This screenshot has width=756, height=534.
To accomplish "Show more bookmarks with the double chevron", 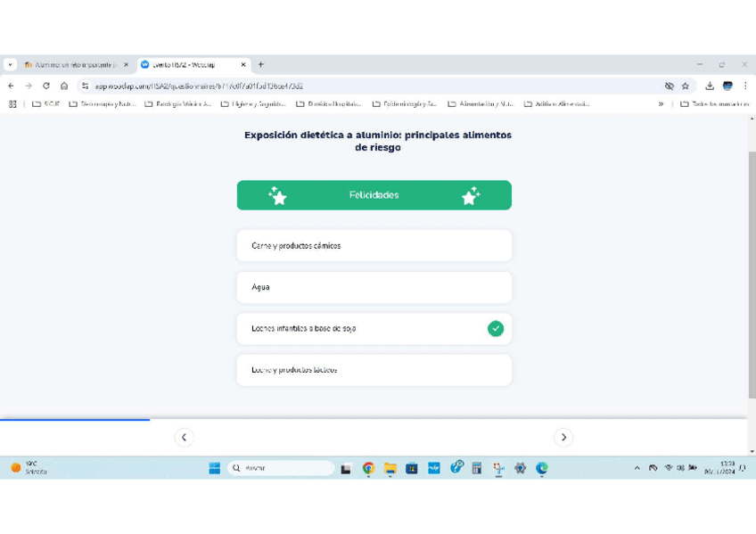I will (x=661, y=103).
